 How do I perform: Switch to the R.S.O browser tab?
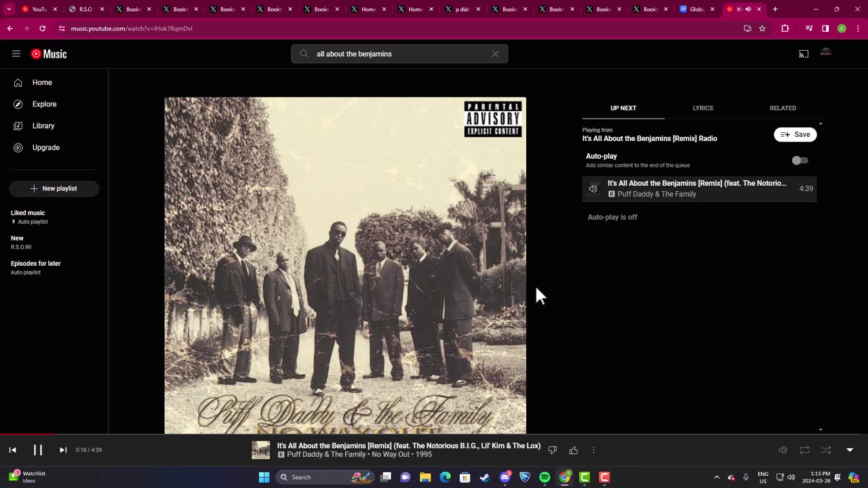86,9
